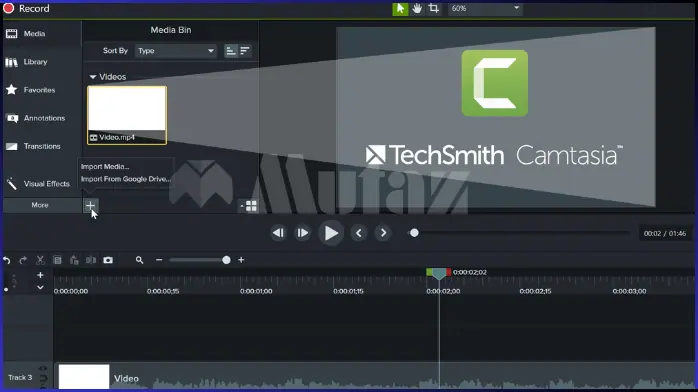Image resolution: width=698 pixels, height=392 pixels.
Task: Click the timeline zoom slider handle
Action: point(226,260)
